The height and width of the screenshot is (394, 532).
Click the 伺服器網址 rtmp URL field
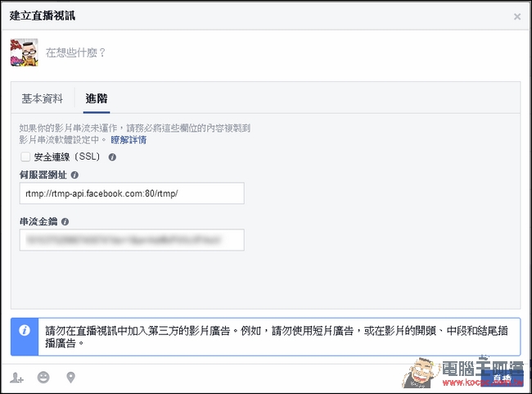tap(132, 193)
